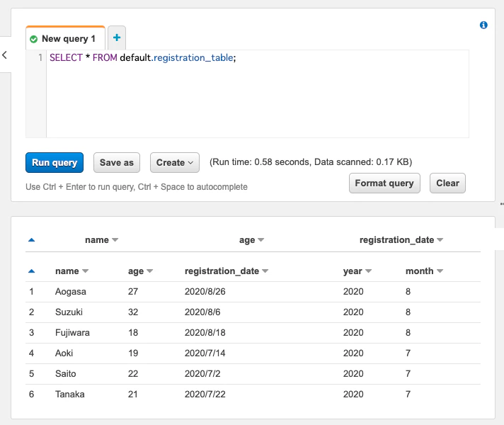
Task: Select the Fujiwara name cell
Action: pyautogui.click(x=72, y=333)
